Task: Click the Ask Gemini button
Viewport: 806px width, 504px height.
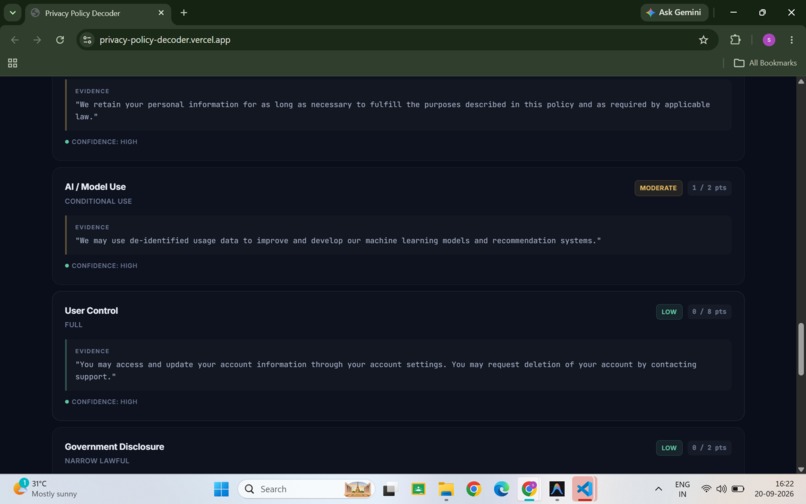Action: click(x=674, y=12)
